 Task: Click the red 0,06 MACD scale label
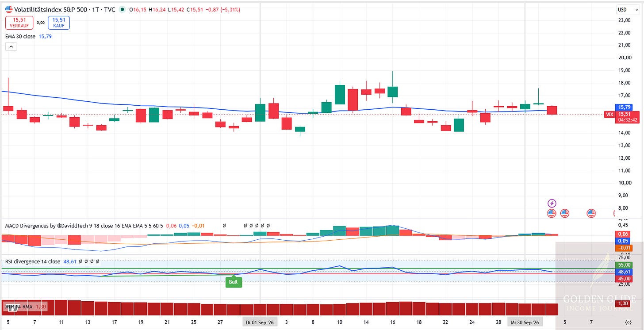pyautogui.click(x=624, y=234)
